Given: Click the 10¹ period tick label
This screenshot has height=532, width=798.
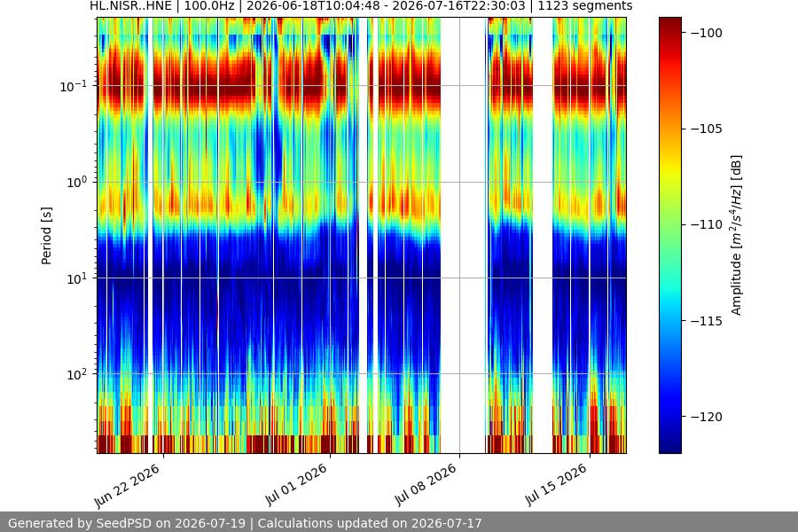Looking at the screenshot, I should (x=77, y=278).
